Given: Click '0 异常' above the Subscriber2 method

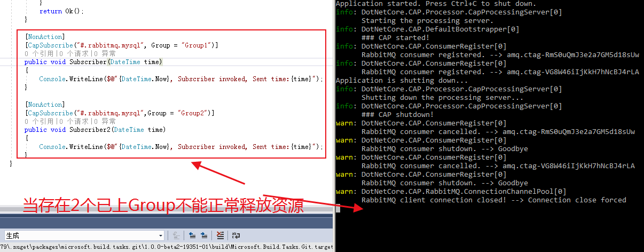Looking at the screenshot, I should [105, 121].
